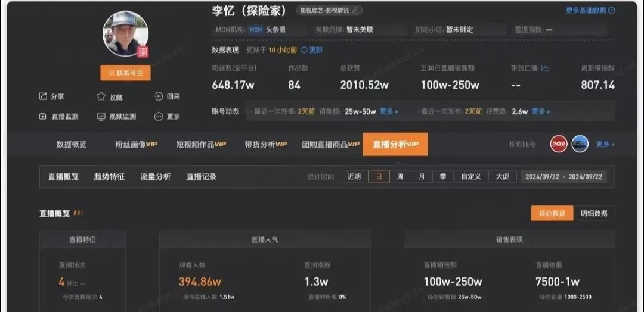Viewport: 644px width, 312px height.
Task: Click the 收藏 star icon
Action: pos(101,97)
